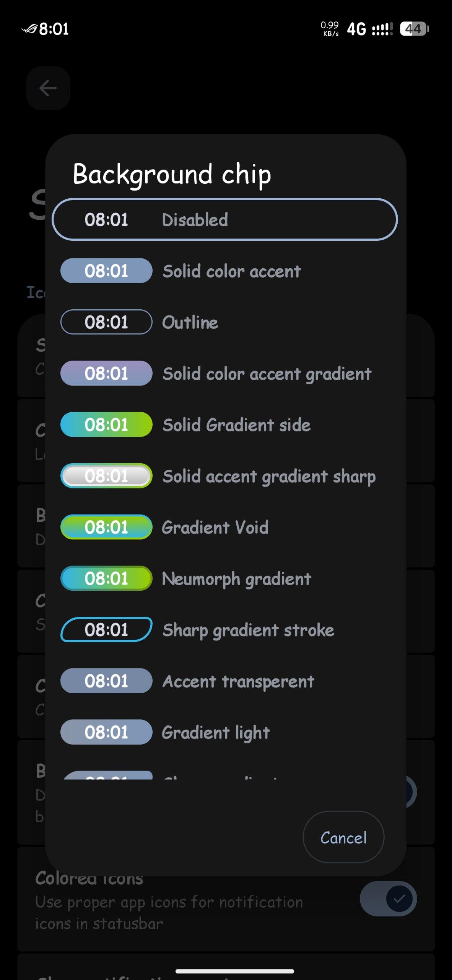452x980 pixels.
Task: Choose the Accent transperent option
Action: [238, 681]
